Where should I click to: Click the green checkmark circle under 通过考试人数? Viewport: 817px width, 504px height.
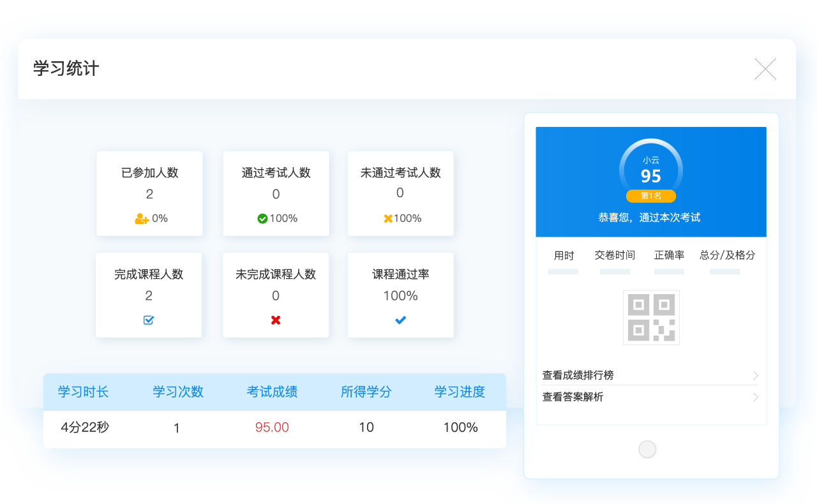(262, 219)
